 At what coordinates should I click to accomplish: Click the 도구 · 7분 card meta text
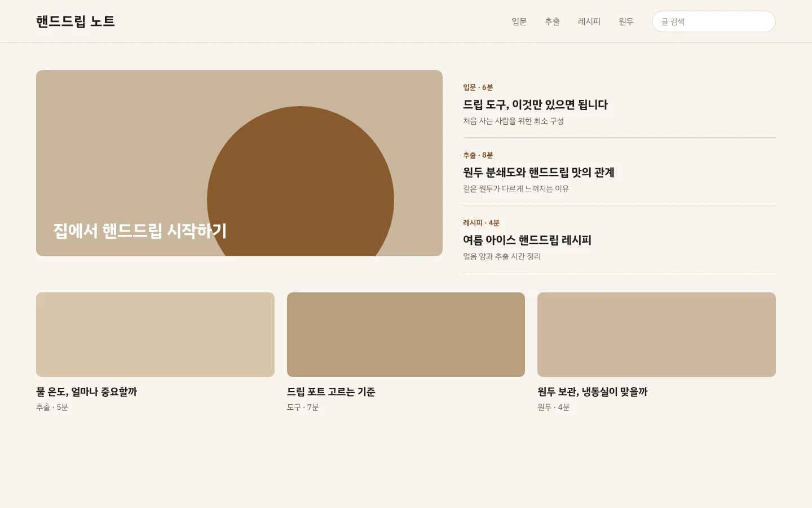pyautogui.click(x=303, y=407)
